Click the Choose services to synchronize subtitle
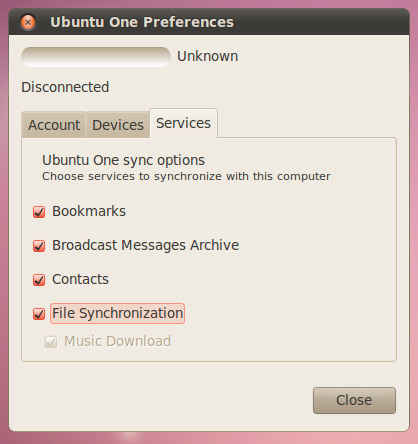 point(186,176)
